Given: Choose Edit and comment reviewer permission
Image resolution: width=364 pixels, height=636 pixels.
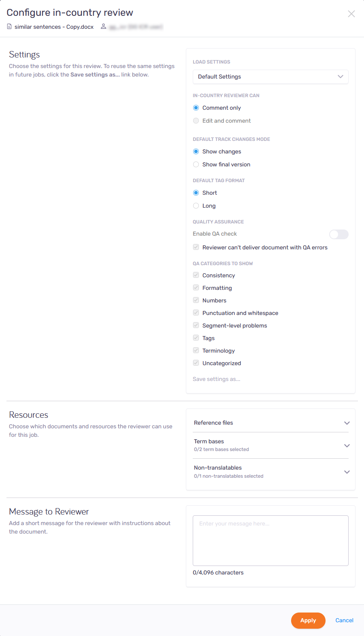Looking at the screenshot, I should pos(196,121).
